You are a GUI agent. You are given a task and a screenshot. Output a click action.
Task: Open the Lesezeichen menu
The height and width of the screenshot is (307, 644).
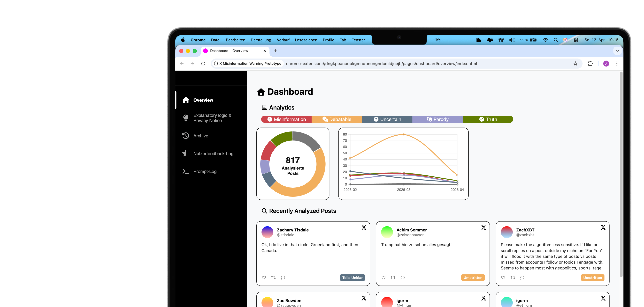tap(306, 40)
